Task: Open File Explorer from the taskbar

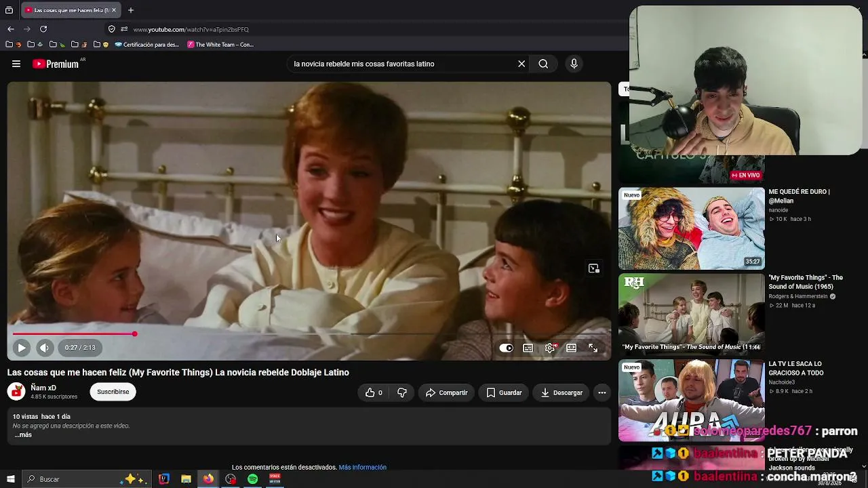Action: [x=186, y=479]
